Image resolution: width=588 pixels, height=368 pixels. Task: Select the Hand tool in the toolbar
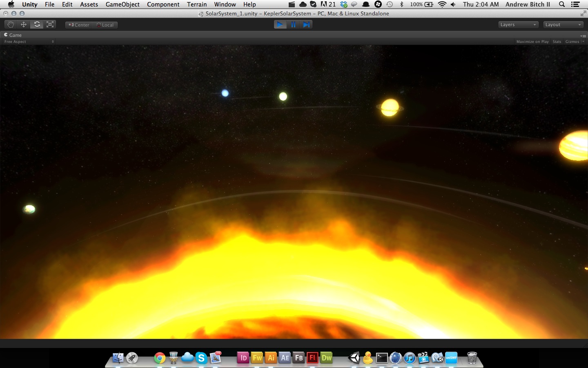[11, 25]
